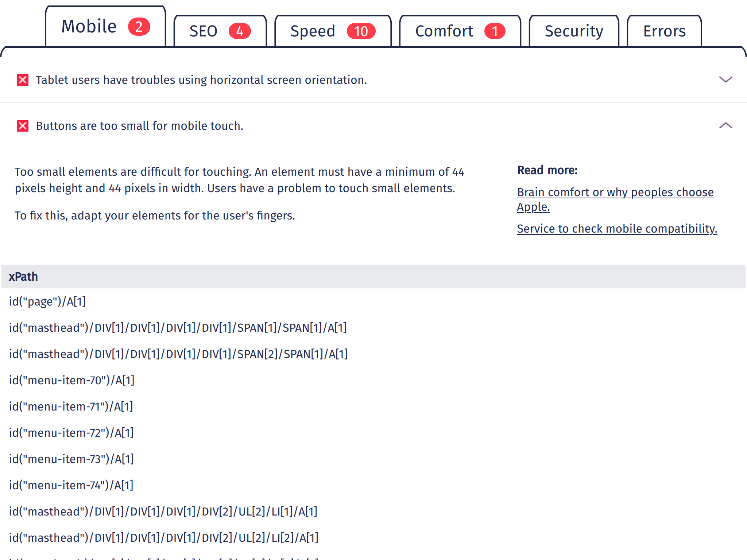The image size is (747, 560).
Task: Select the menu-item-72 xPath entry
Action: click(71, 433)
